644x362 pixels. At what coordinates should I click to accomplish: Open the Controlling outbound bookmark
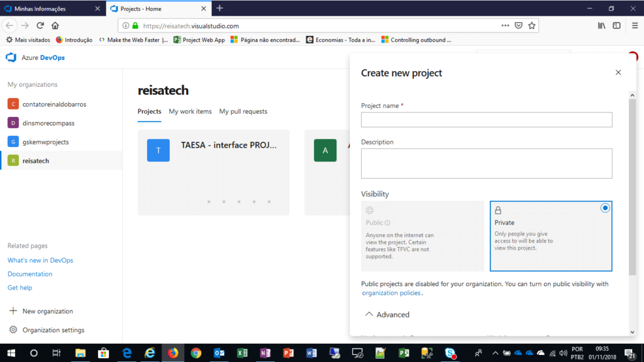click(x=416, y=40)
